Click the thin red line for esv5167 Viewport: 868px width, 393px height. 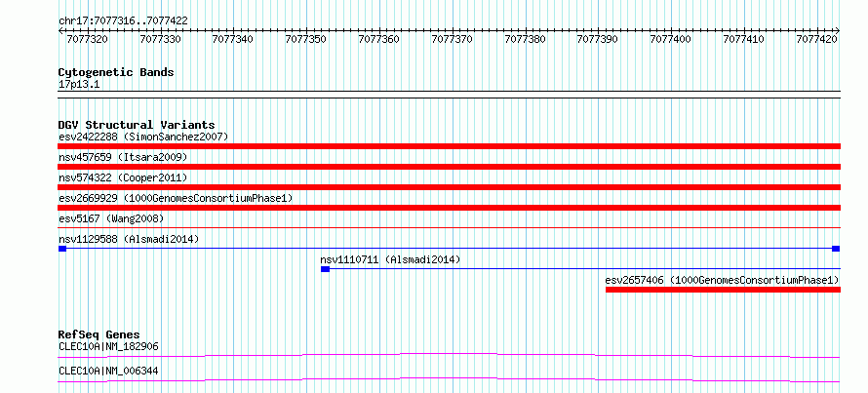coord(450,227)
